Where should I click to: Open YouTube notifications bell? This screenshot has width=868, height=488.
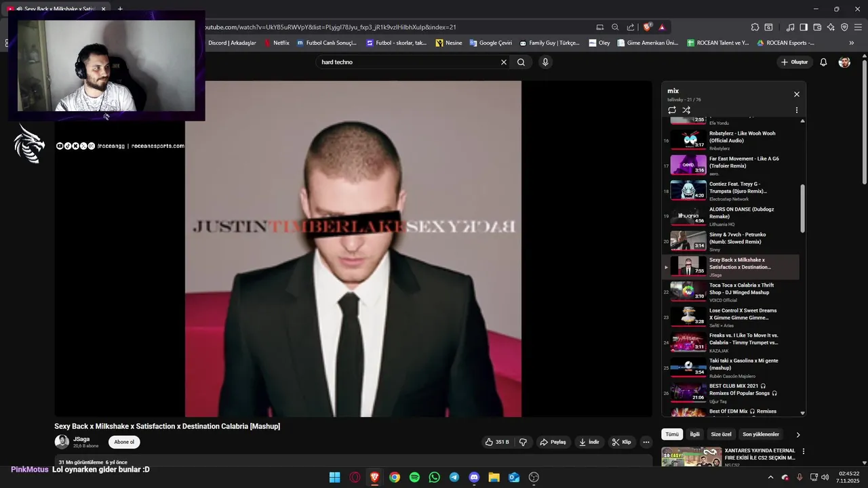tap(823, 62)
